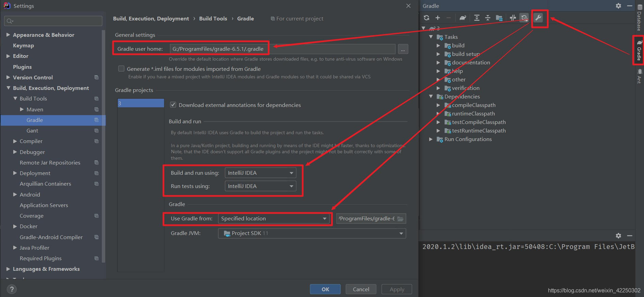Screen dimensions: 644x297
Task: Click the plus icon to link a Gradle project
Action: (x=438, y=18)
